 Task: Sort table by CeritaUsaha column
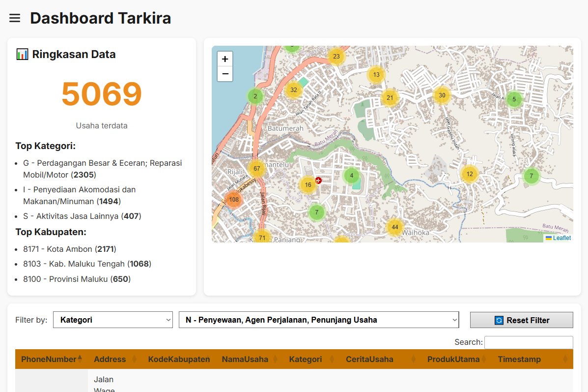coord(381,360)
